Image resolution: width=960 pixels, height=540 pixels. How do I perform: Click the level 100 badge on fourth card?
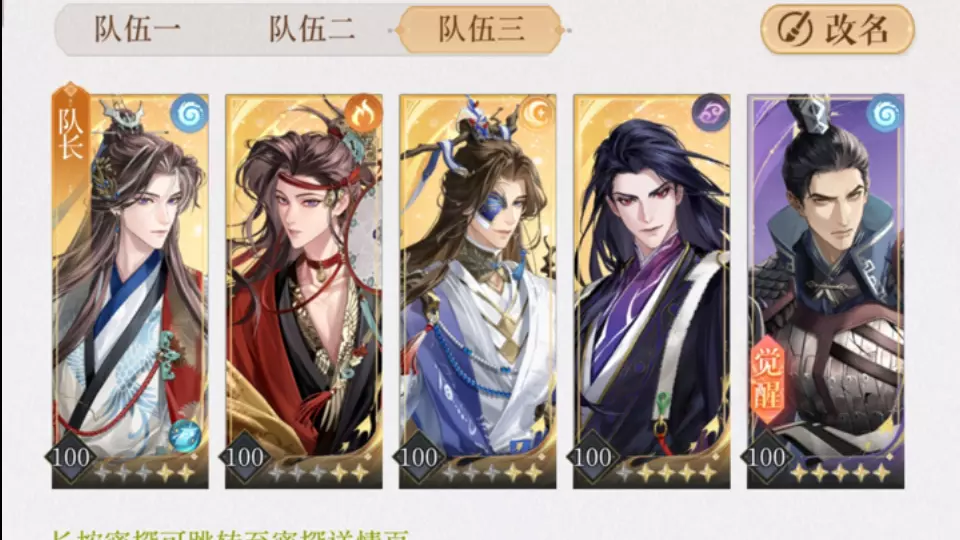[592, 457]
